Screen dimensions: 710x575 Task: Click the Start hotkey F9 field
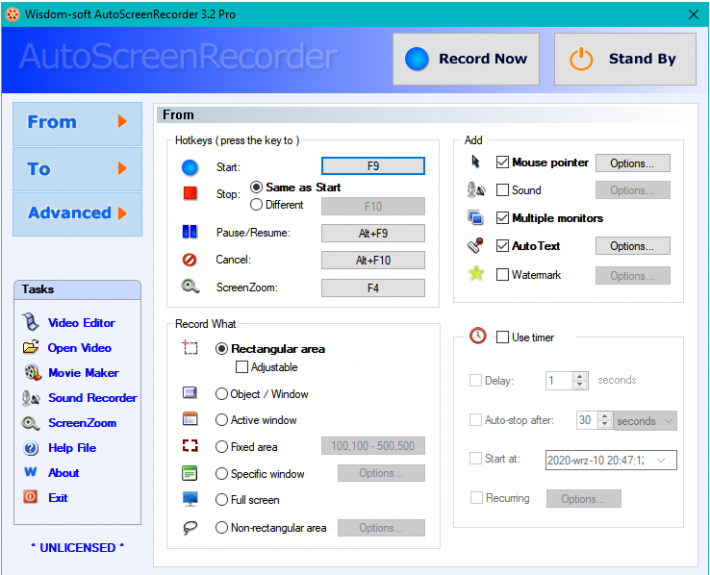point(373,166)
